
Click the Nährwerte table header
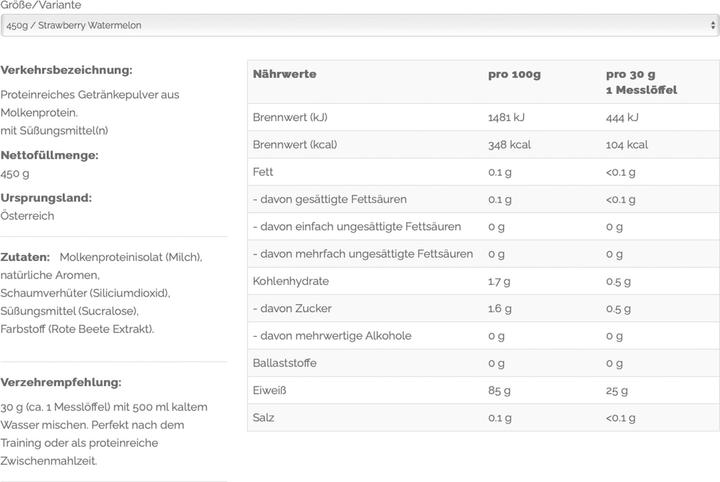285,74
